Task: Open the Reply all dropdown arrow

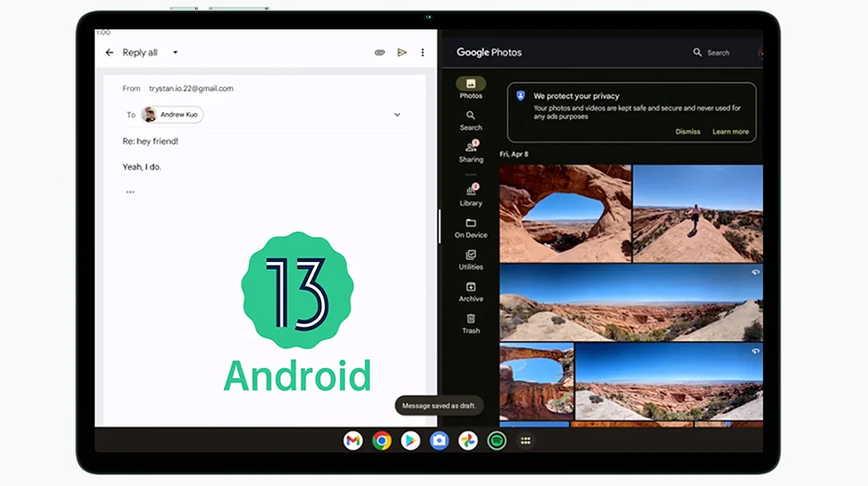Action: [x=175, y=53]
